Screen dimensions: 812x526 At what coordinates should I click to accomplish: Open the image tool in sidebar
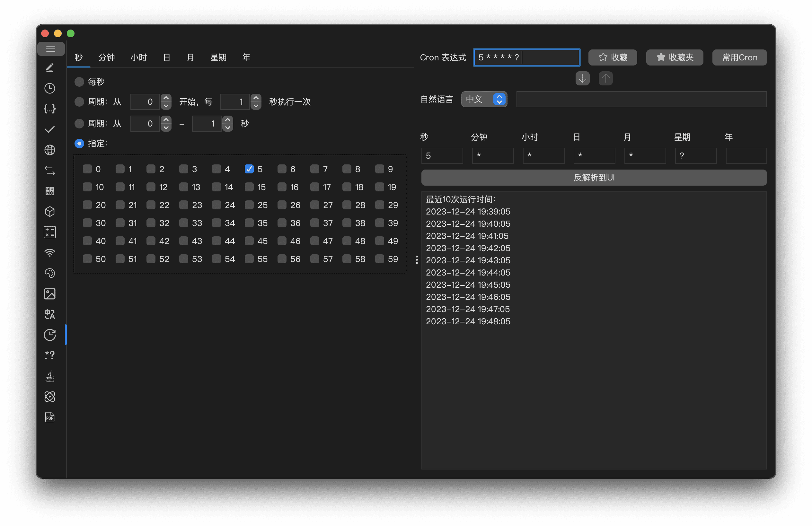[x=50, y=294]
